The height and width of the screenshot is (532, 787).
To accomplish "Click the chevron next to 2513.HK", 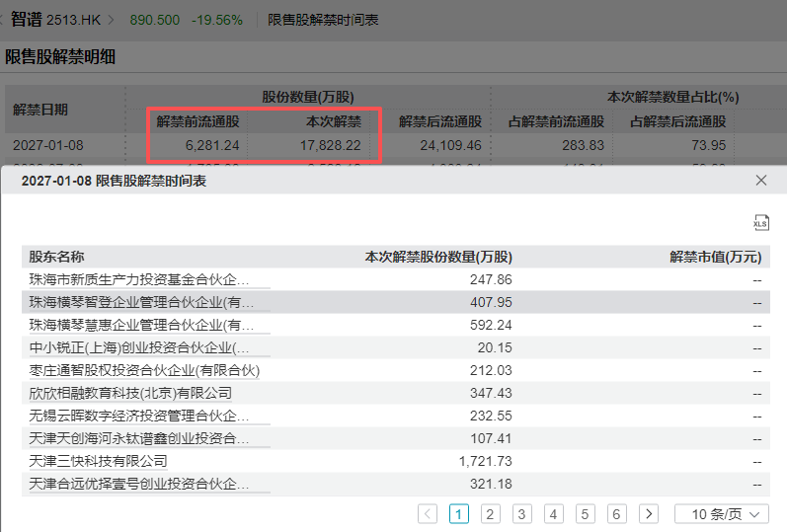I will point(111,20).
